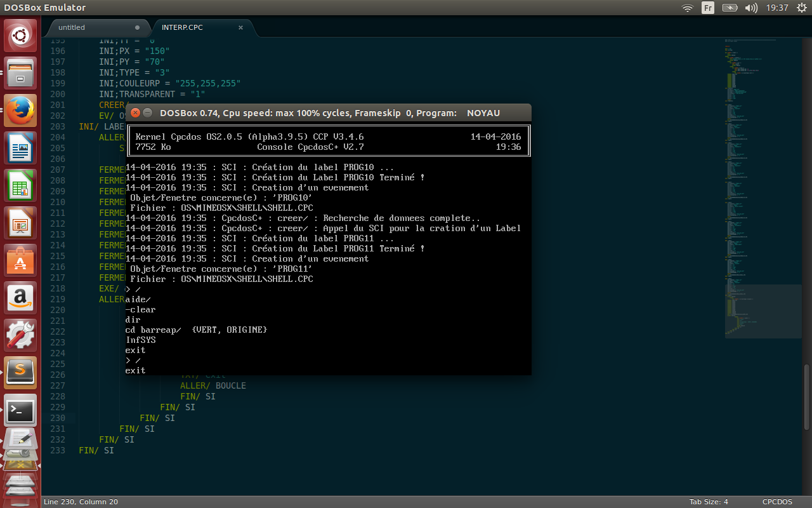Click the last exit line in the console
Viewport: 812px width, 508px height.
coord(136,370)
